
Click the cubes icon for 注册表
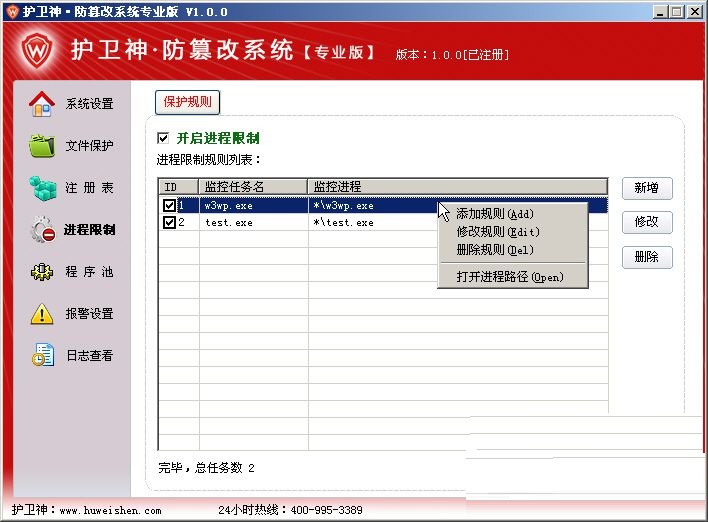pyautogui.click(x=41, y=188)
